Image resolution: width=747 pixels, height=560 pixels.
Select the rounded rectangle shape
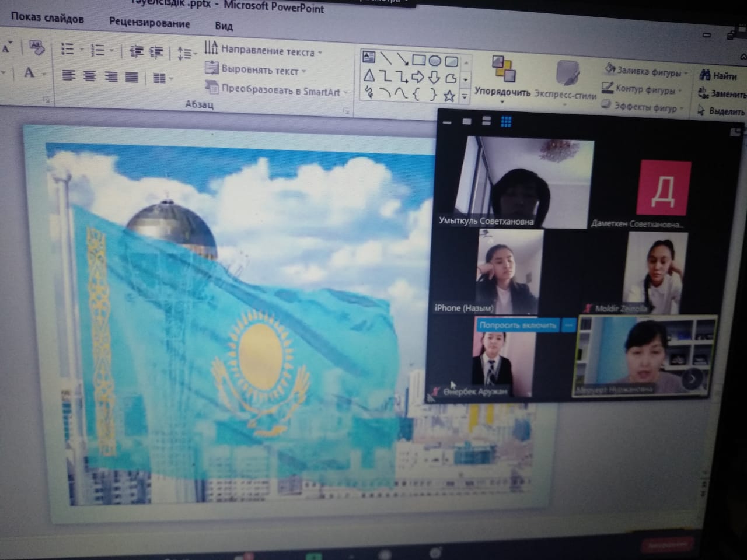451,61
